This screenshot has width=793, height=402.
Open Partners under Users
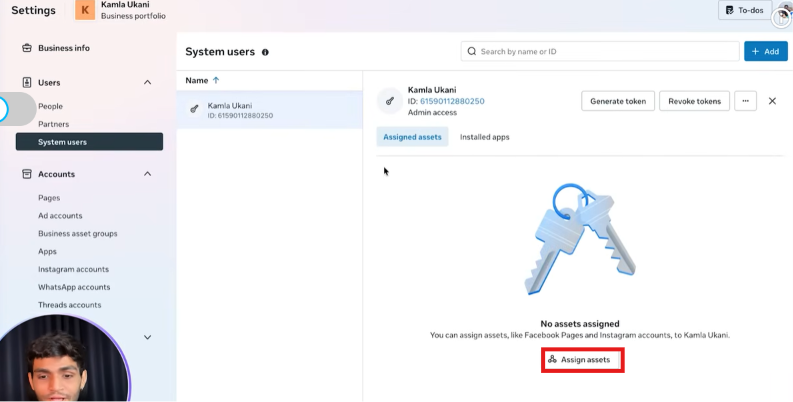(x=54, y=124)
